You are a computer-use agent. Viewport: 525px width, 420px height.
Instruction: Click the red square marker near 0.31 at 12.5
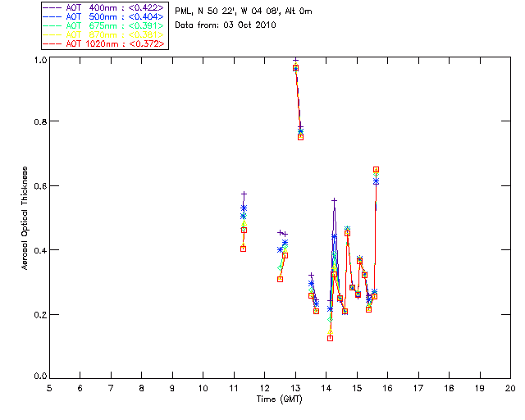click(281, 280)
